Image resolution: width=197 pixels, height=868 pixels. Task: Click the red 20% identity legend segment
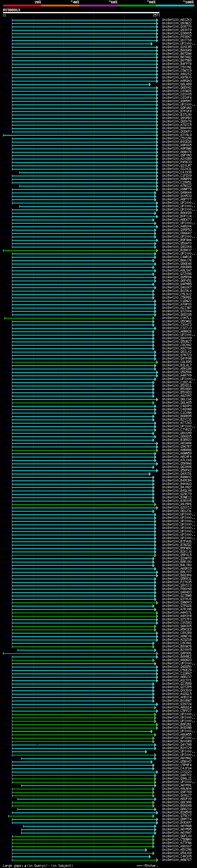(x=22, y=6)
